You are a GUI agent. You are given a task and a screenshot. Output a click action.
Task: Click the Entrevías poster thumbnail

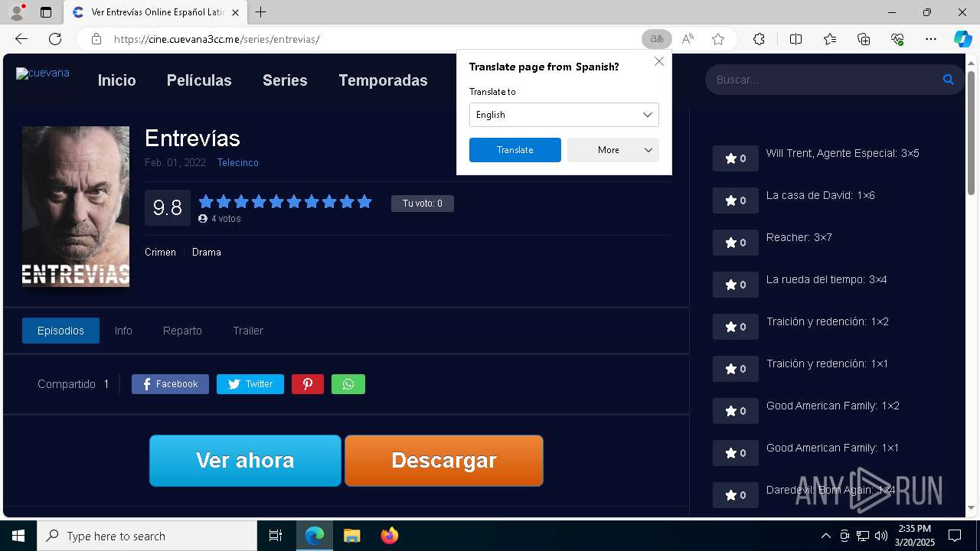(76, 207)
